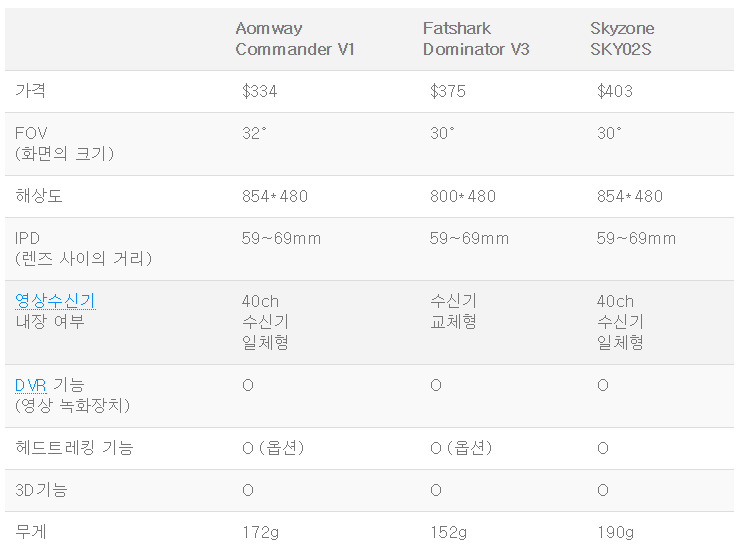Select the 152g weight value
This screenshot has width=742, height=551.
[x=446, y=532]
